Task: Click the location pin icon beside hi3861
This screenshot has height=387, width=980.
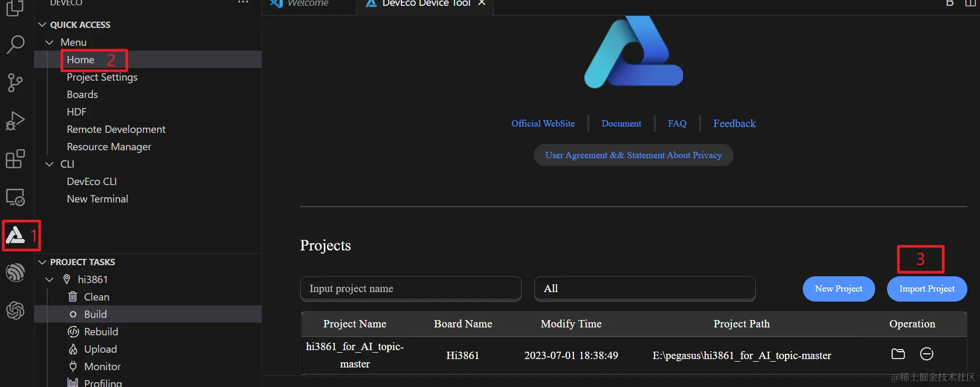Action: [x=66, y=279]
